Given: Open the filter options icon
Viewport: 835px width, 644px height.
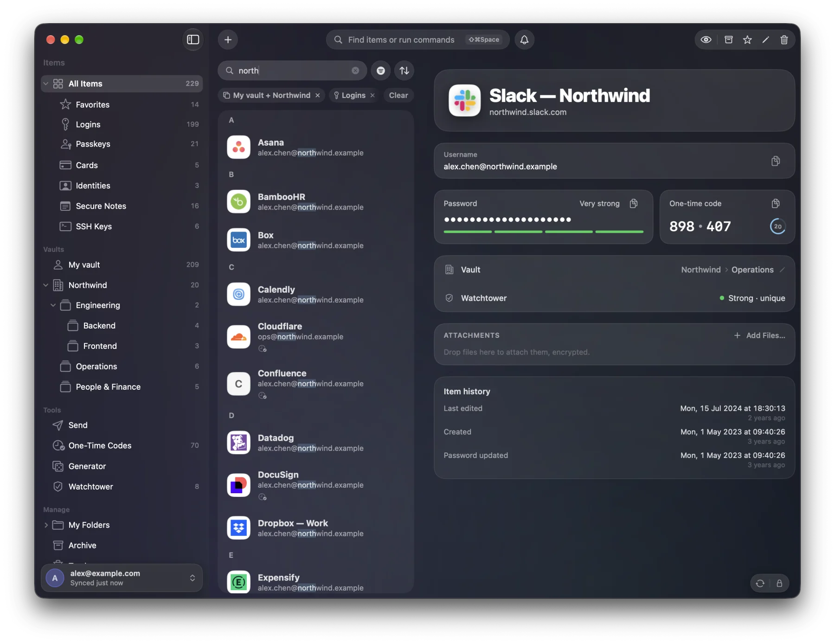Looking at the screenshot, I should coord(380,71).
